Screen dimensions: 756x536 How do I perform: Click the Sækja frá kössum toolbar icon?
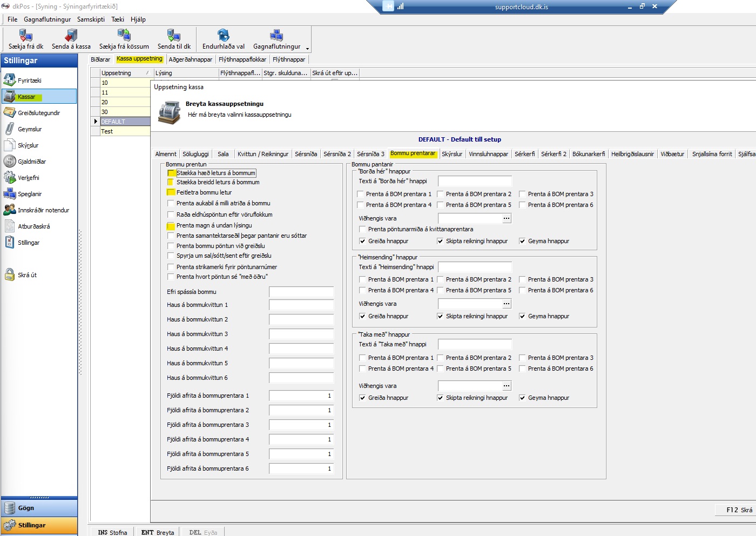coord(124,36)
